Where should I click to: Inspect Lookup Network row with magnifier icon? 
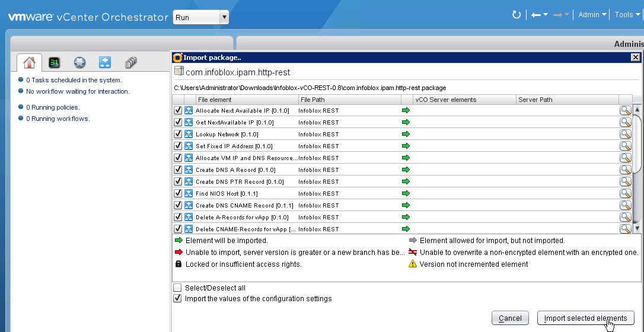[625, 134]
